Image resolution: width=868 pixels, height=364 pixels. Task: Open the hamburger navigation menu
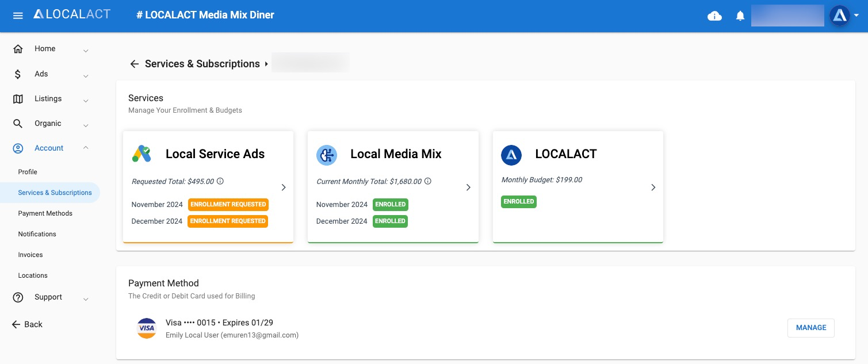click(x=18, y=16)
